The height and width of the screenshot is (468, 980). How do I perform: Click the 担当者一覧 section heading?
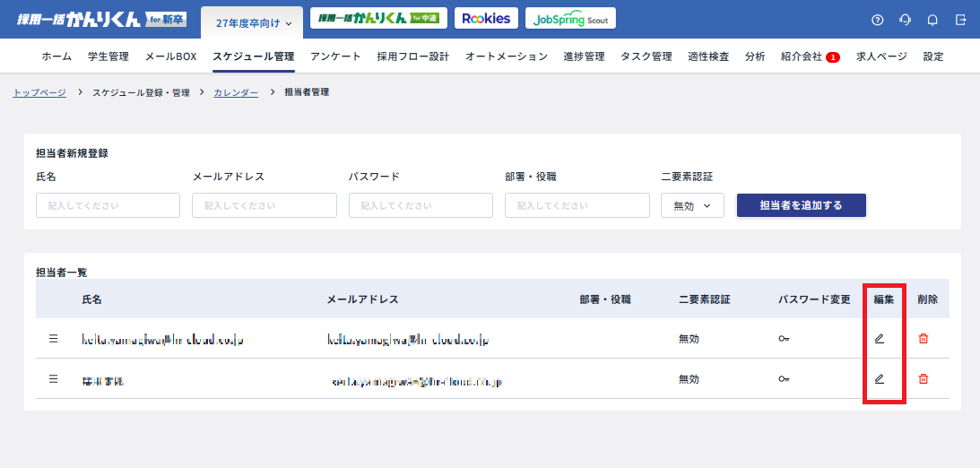click(62, 272)
